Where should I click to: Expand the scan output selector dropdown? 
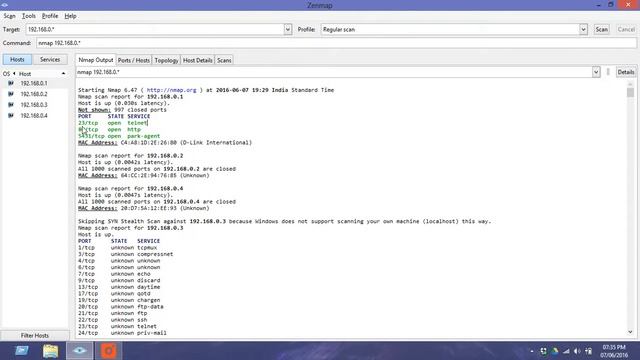point(596,72)
